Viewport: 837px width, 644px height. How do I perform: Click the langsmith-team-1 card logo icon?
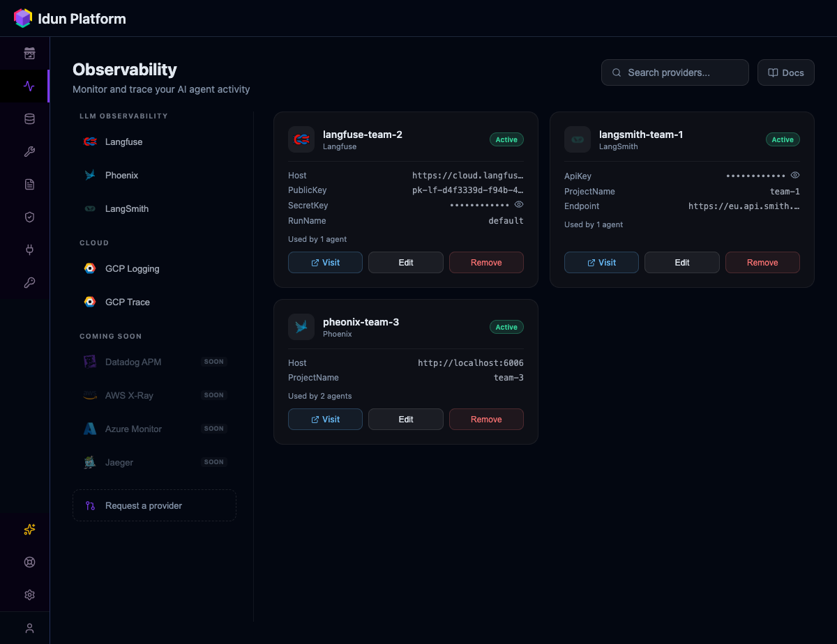578,139
